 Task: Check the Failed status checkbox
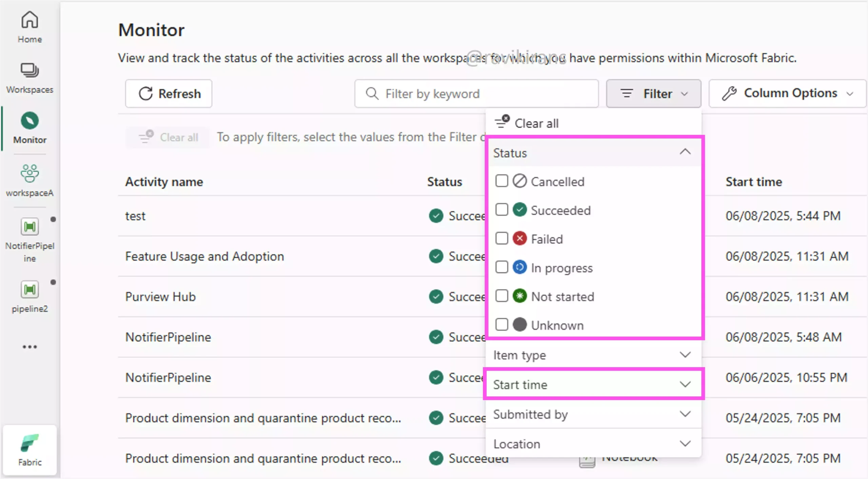pyautogui.click(x=502, y=239)
